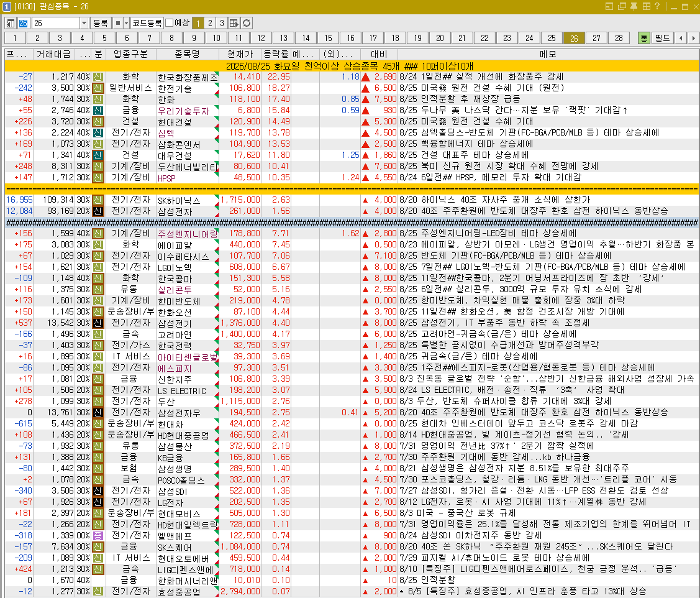Screen dimensions: 700x598
Task: Expand the arrow next to the square icon
Action: point(126,23)
